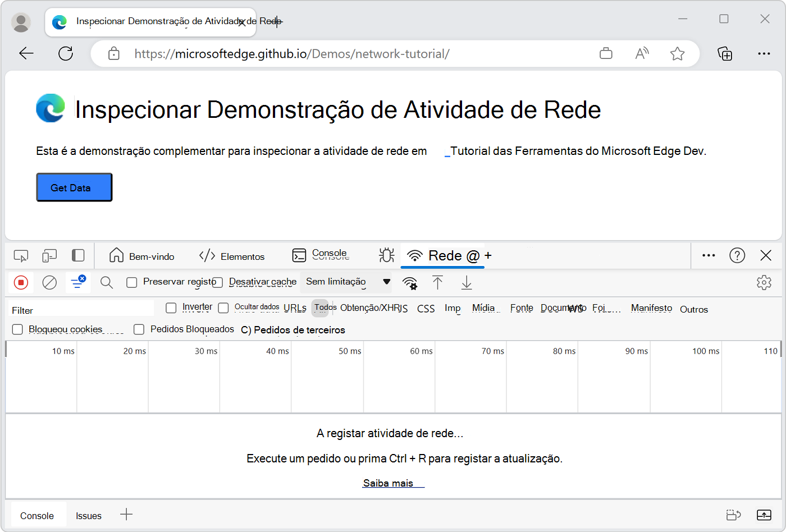Enable the Inverter filter option
Screen dimensions: 786x532
[x=171, y=308]
